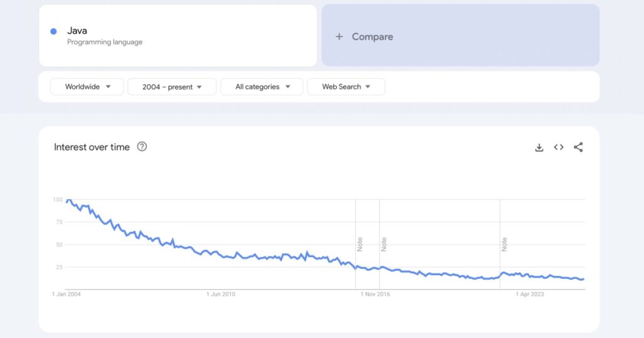Share the interest over time chart
The image size is (644, 338).
pyautogui.click(x=579, y=148)
